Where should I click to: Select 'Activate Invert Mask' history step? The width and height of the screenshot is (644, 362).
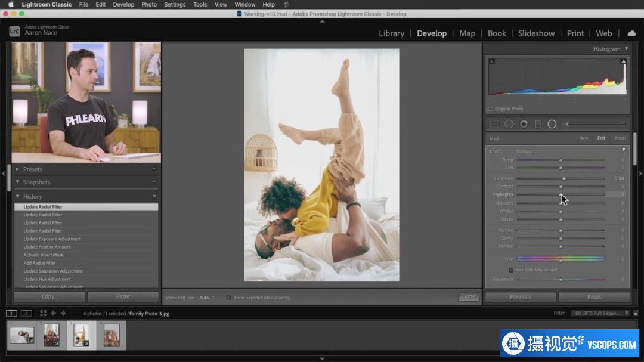click(x=86, y=255)
